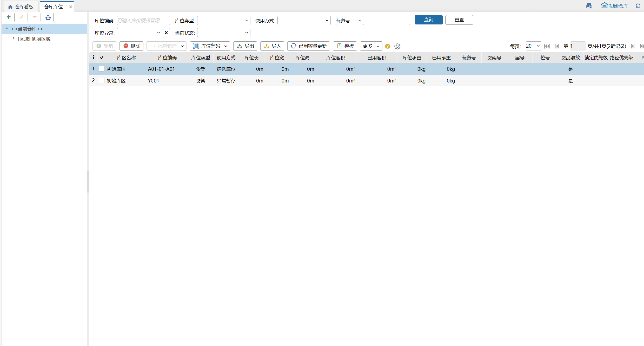Click the refresh icon in the top right

[638, 6]
